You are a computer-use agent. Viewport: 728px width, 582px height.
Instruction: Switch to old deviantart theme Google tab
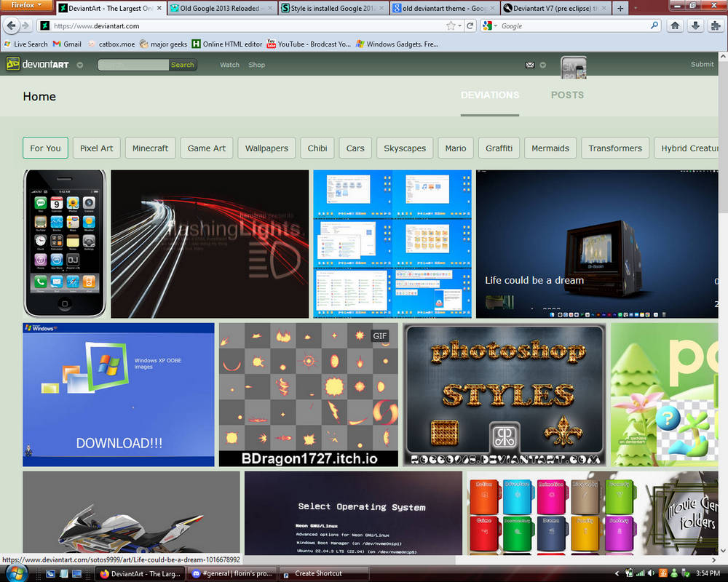tap(446, 8)
